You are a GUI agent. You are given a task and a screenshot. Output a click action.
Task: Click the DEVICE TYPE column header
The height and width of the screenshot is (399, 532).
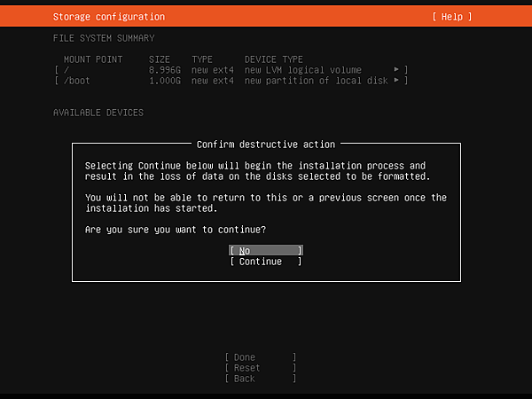[x=274, y=59]
